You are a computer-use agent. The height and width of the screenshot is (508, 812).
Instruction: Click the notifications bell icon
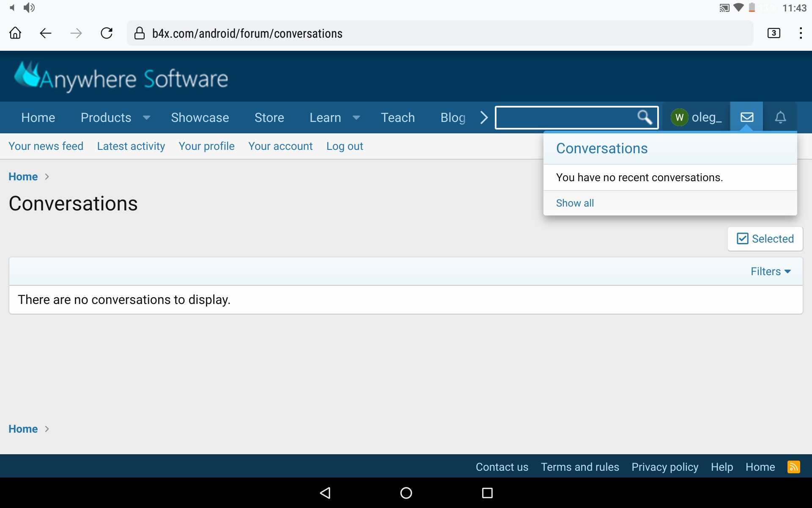pyautogui.click(x=780, y=117)
